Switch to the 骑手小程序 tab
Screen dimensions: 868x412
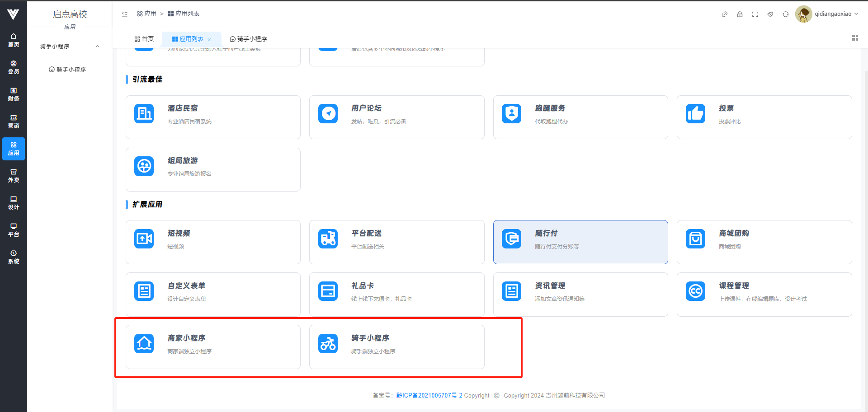click(x=248, y=39)
